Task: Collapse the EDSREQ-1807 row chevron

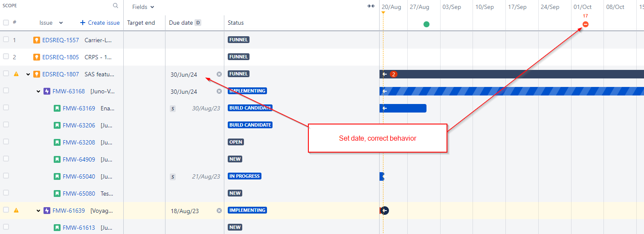Action: [28, 74]
